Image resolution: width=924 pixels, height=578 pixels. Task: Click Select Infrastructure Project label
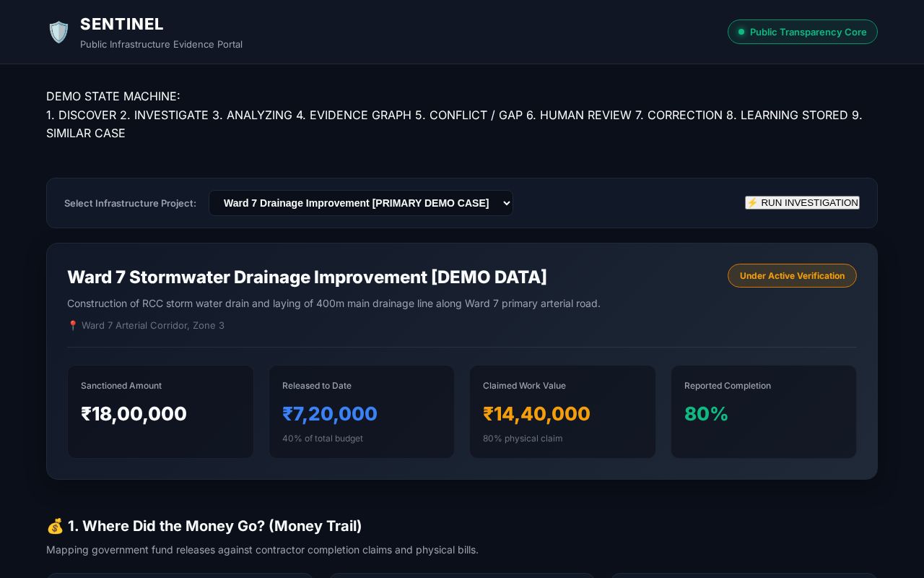tap(130, 203)
